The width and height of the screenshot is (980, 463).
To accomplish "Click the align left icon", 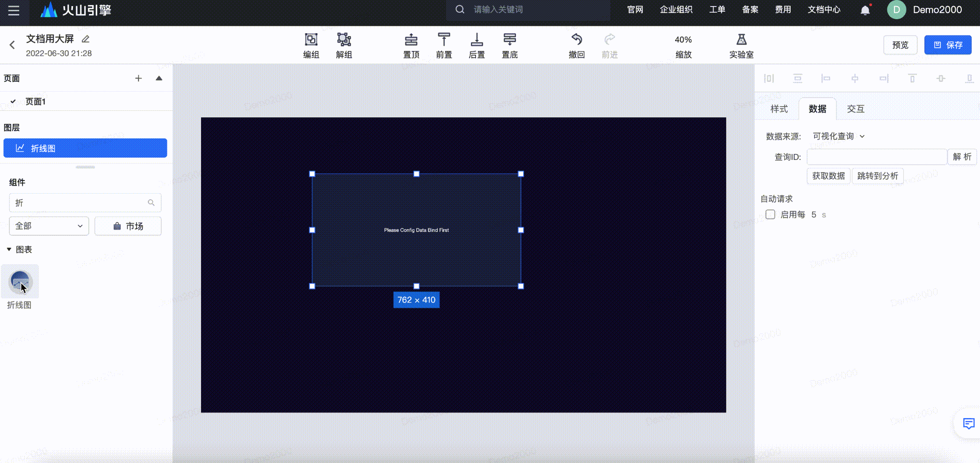I will (826, 79).
